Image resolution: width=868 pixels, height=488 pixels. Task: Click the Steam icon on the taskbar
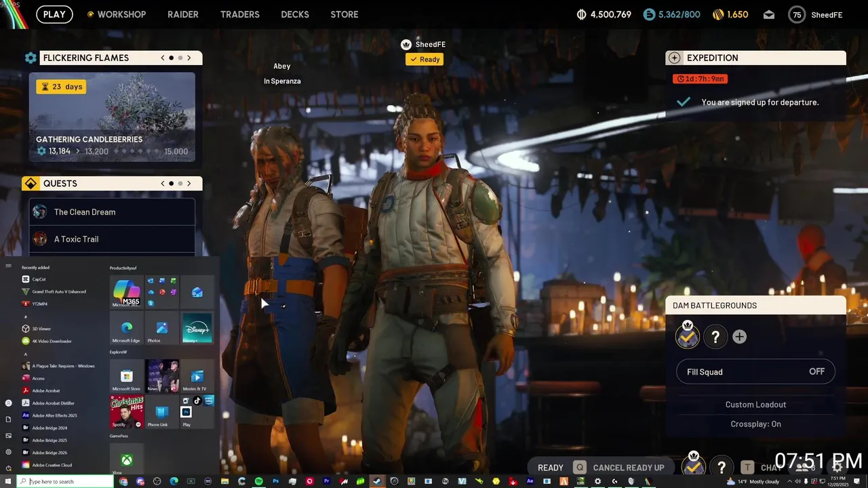(378, 481)
